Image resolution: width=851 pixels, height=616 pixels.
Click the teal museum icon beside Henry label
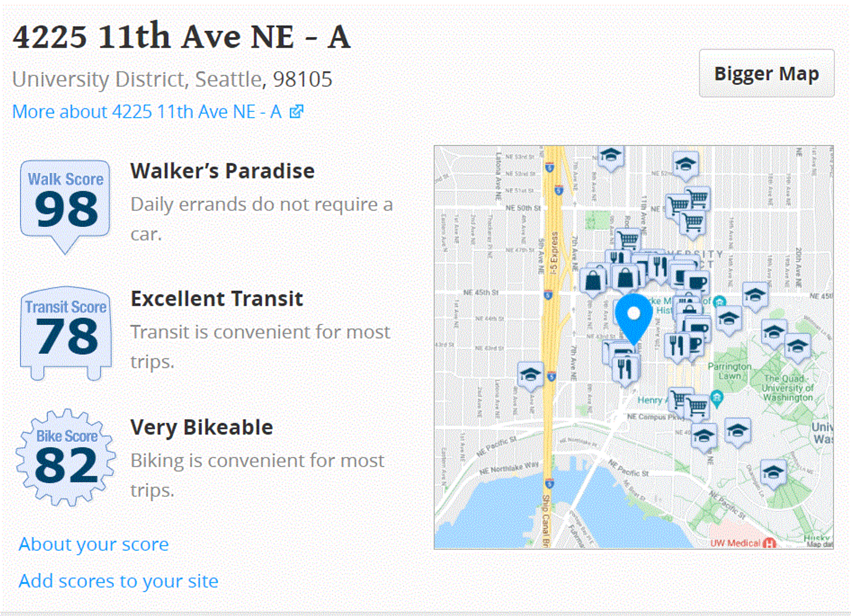(717, 398)
